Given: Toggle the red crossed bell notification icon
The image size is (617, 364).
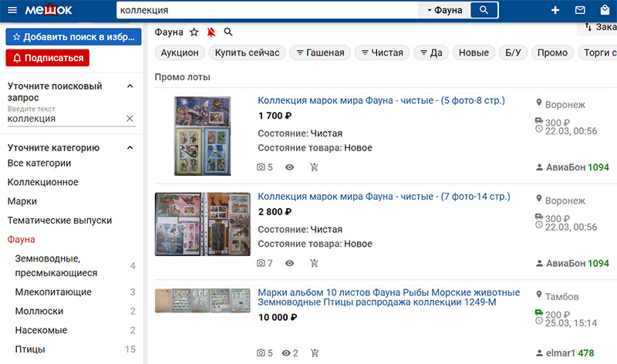Looking at the screenshot, I should pos(211,32).
